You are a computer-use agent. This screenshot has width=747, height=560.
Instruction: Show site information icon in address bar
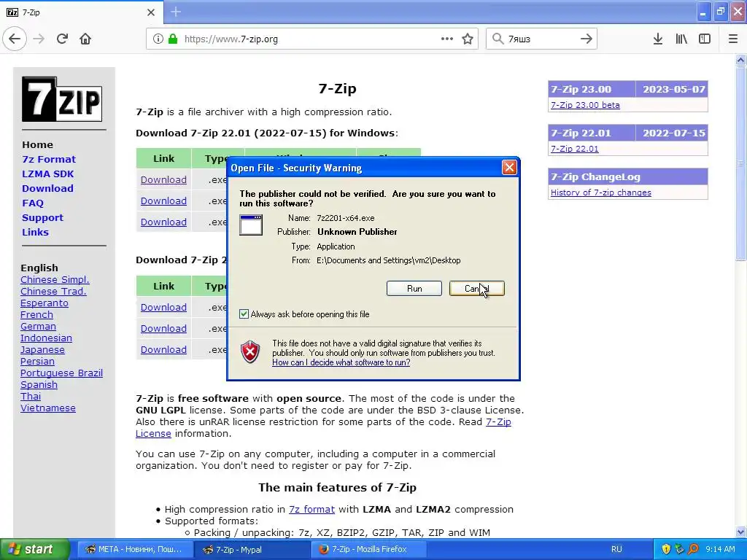[158, 39]
